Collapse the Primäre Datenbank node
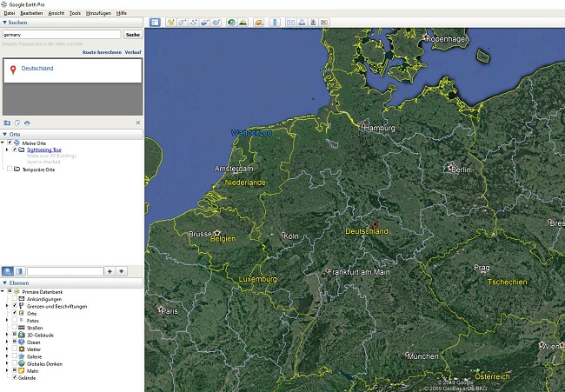Image resolution: width=565 pixels, height=392 pixels. coord(3,291)
